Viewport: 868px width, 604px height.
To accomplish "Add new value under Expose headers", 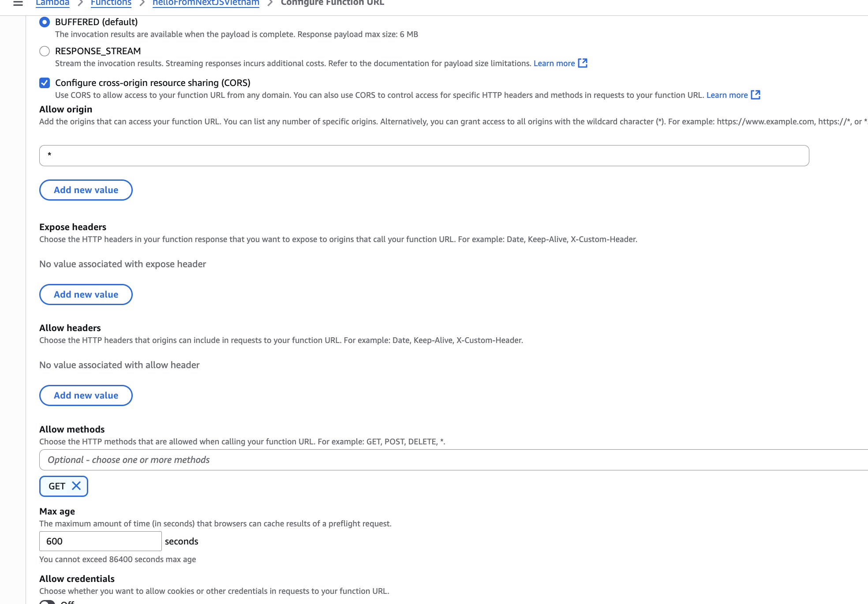I will coord(86,295).
